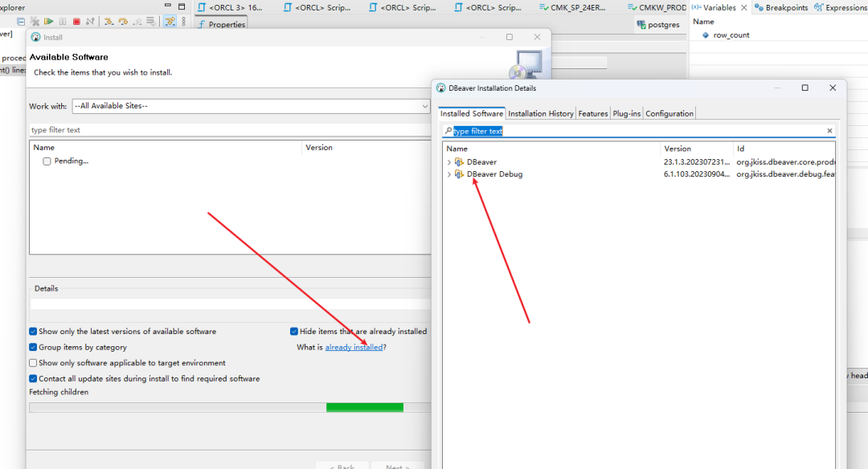Viewport: 868px width, 469px height.
Task: Click Back button in Install dialog
Action: pyautogui.click(x=342, y=467)
